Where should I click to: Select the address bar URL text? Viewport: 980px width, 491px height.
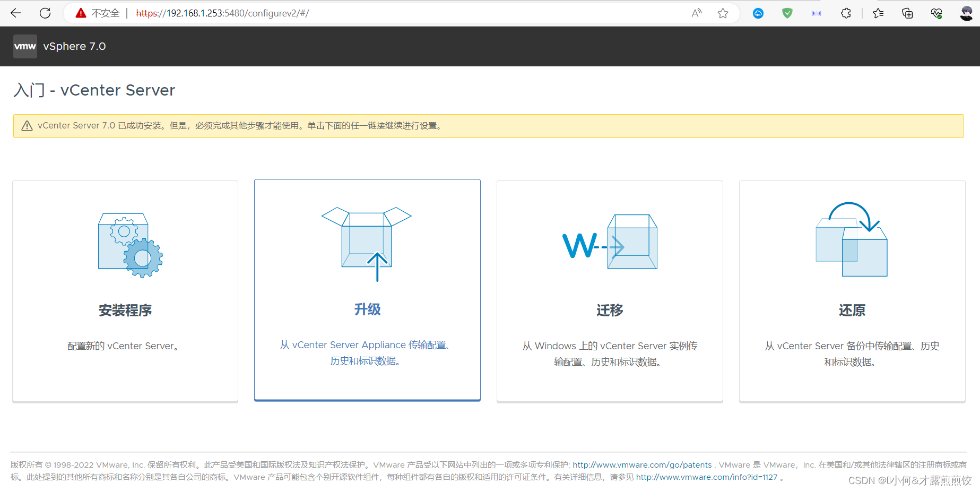pos(222,13)
